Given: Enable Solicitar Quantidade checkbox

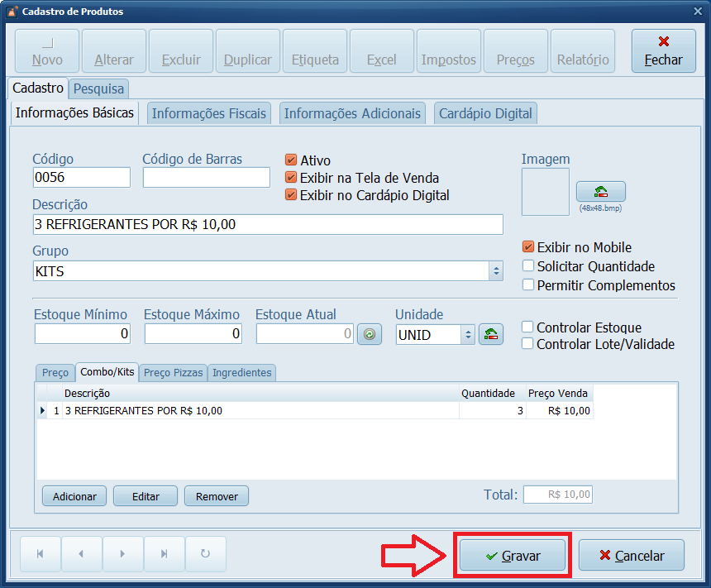Looking at the screenshot, I should 528,266.
